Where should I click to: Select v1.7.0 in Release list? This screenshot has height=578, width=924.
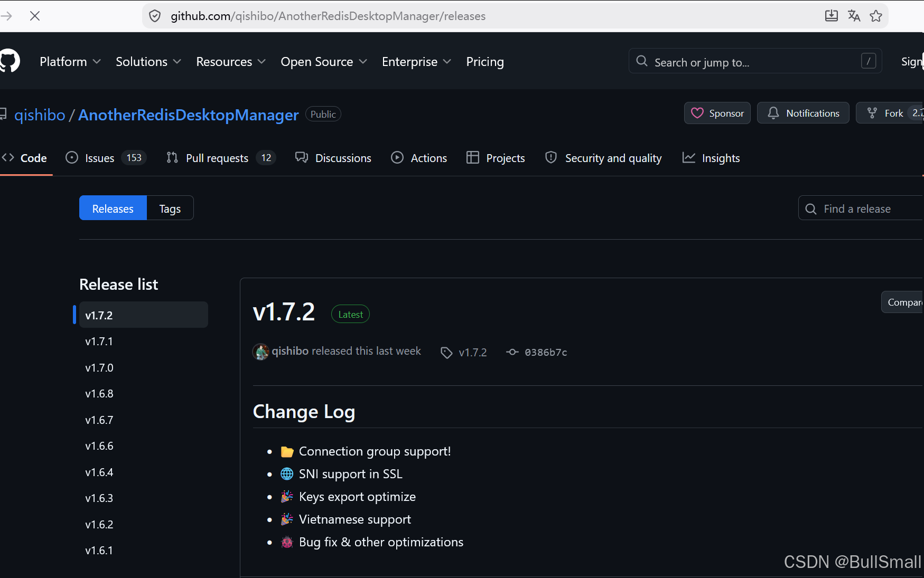point(144,367)
